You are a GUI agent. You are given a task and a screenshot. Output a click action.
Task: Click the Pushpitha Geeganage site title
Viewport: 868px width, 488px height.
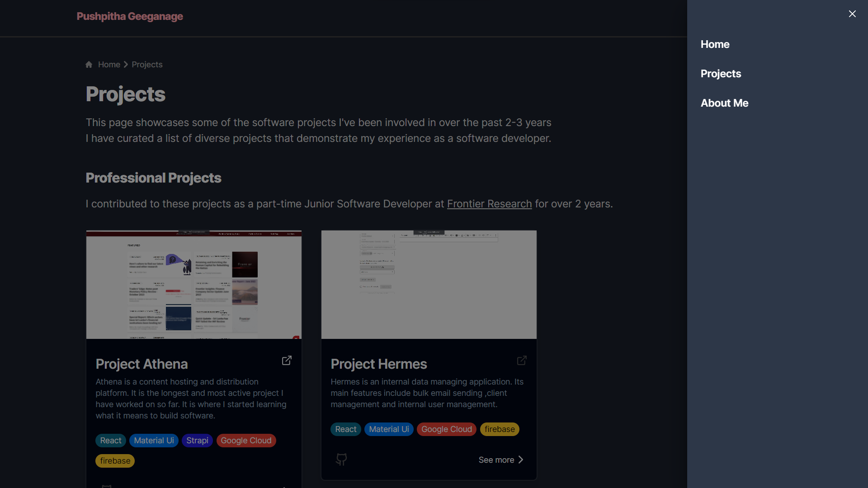coord(130,16)
